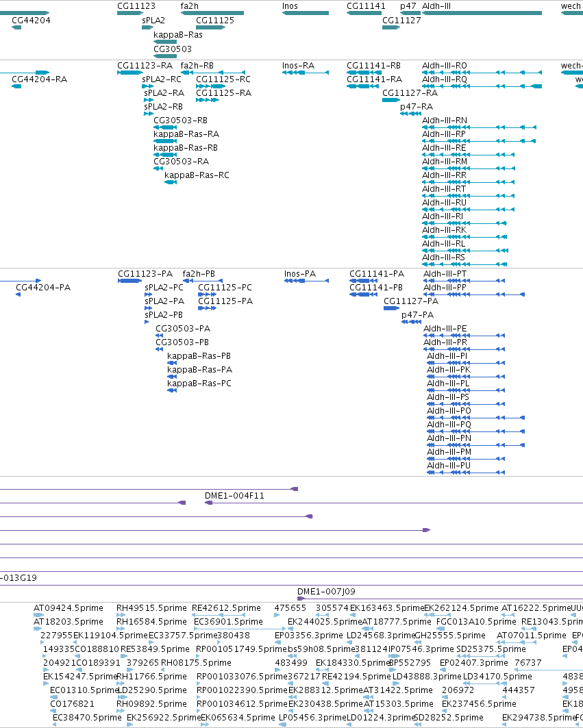Screen dimensions: 583x728
Task: Click the p47 gene label
Action: click(x=408, y=6)
